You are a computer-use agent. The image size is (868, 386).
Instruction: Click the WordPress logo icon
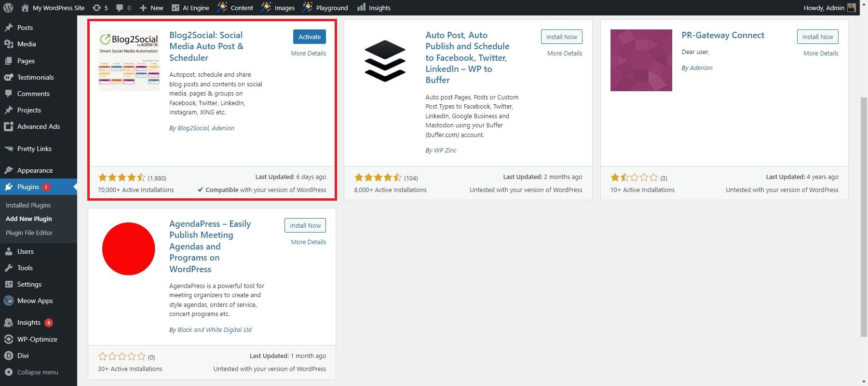(8, 8)
